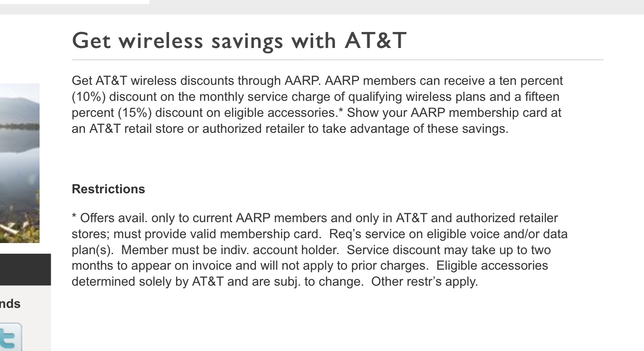Click the 'Other restr's apply.' text
644x351 pixels.
[424, 282]
